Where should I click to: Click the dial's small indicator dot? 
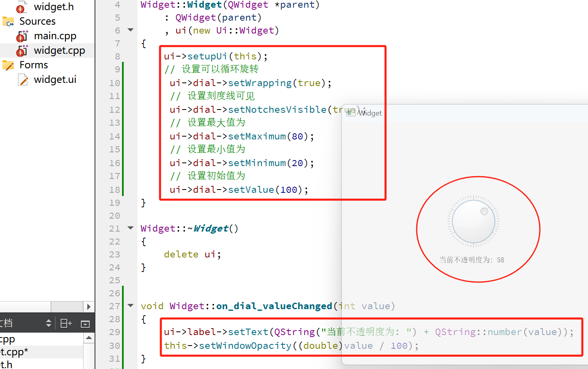[484, 211]
